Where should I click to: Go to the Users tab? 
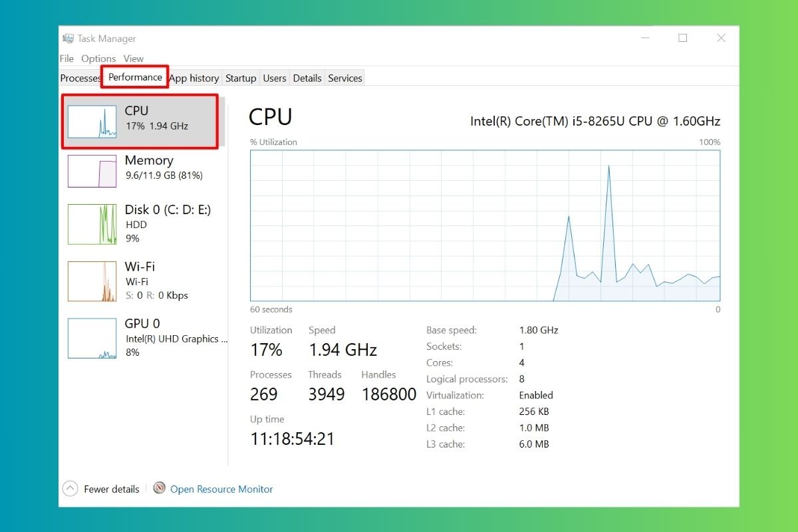click(x=275, y=78)
